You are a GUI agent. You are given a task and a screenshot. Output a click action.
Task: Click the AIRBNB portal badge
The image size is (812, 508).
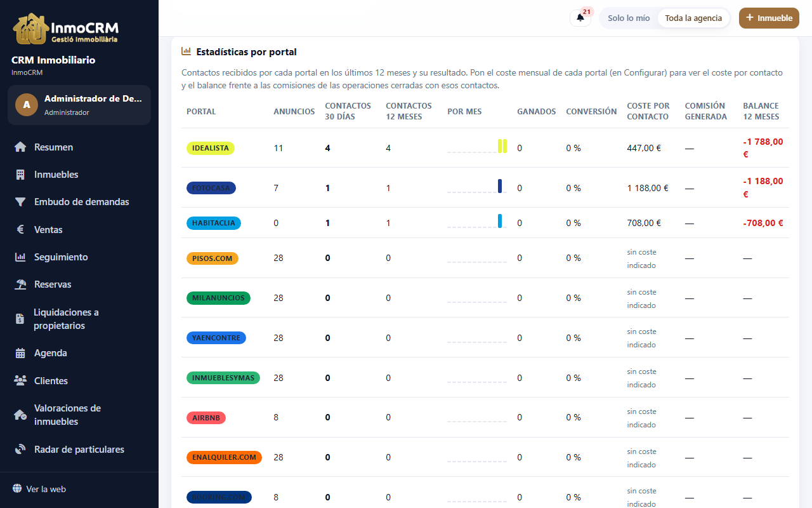pos(206,418)
